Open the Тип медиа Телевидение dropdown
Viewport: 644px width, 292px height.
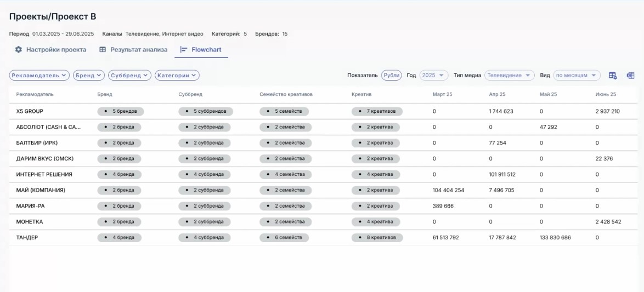click(509, 76)
